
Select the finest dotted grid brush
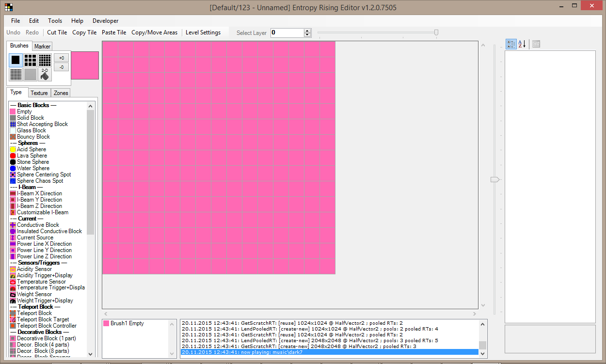(31, 74)
